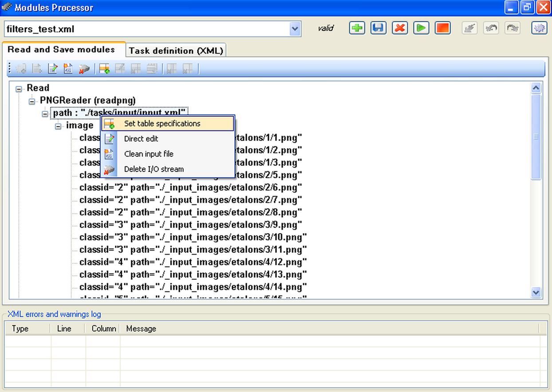Screen dimensions: 552x392
Task: Select row with etalons/4/13.png
Action: point(193,274)
